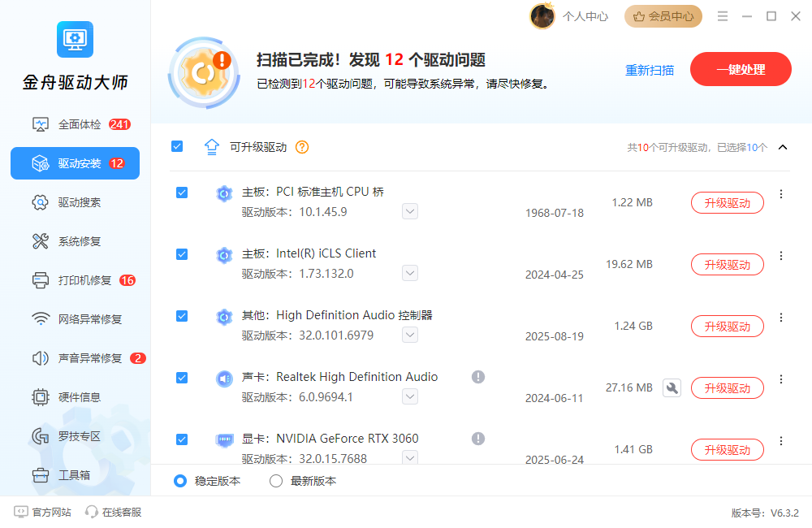This screenshot has height=528, width=812.
Task: Open version dropdown for 32.0.15.7688
Action: point(410,457)
